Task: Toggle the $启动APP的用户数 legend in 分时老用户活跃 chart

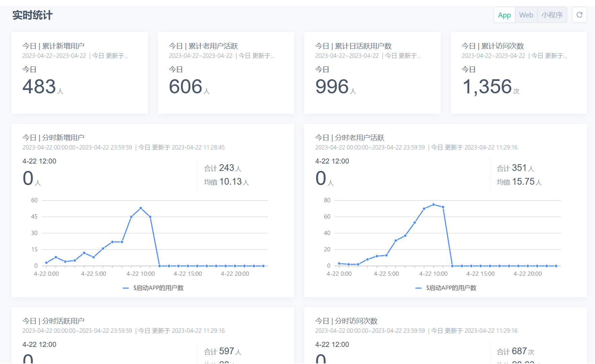Action: point(446,288)
